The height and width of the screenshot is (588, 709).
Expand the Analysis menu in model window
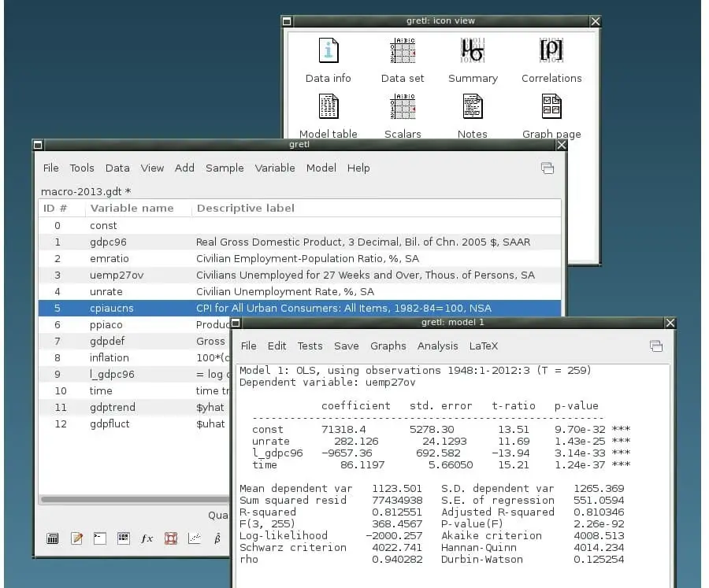437,346
